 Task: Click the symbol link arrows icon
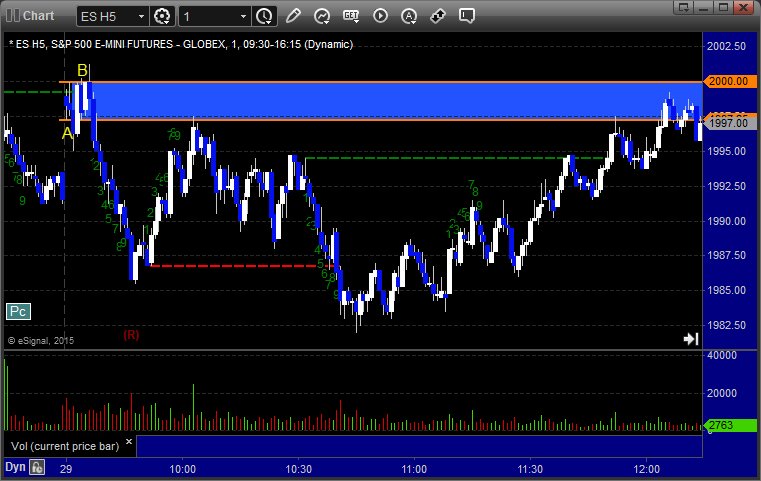[438, 16]
